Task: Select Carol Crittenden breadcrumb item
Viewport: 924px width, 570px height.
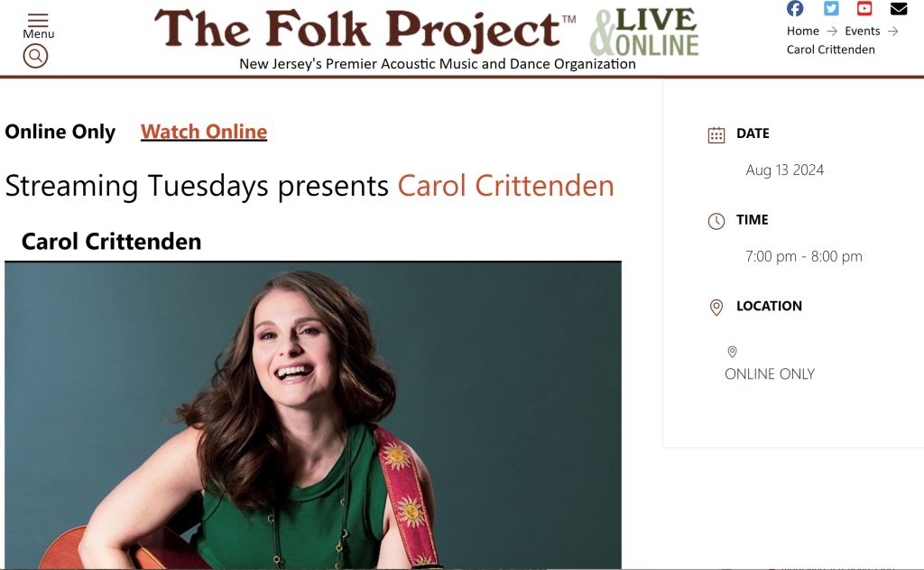Action: (x=830, y=50)
